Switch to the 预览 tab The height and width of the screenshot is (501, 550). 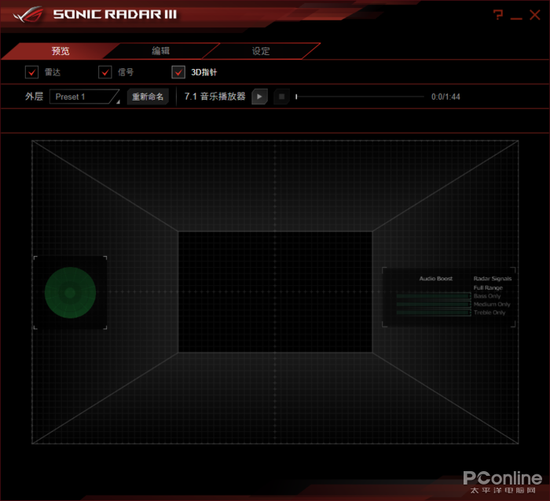[x=60, y=51]
